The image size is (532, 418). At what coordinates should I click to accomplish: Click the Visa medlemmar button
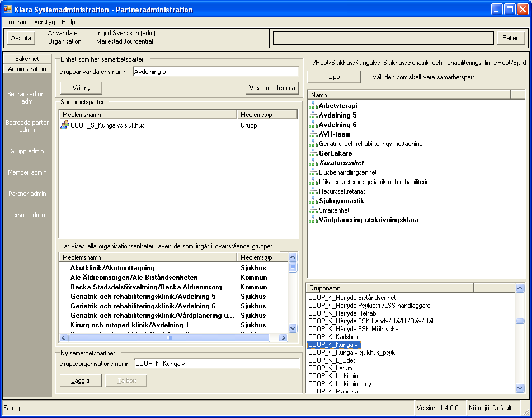click(x=272, y=88)
